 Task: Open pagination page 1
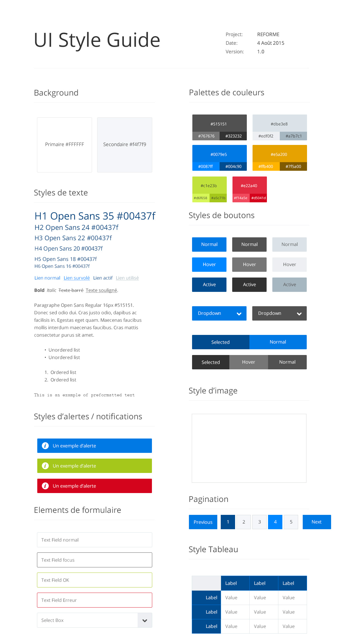coord(228,522)
